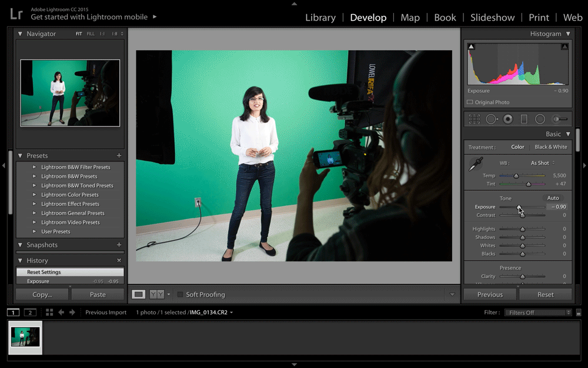Select the Spot Removal tool
The image size is (588, 368).
point(492,120)
